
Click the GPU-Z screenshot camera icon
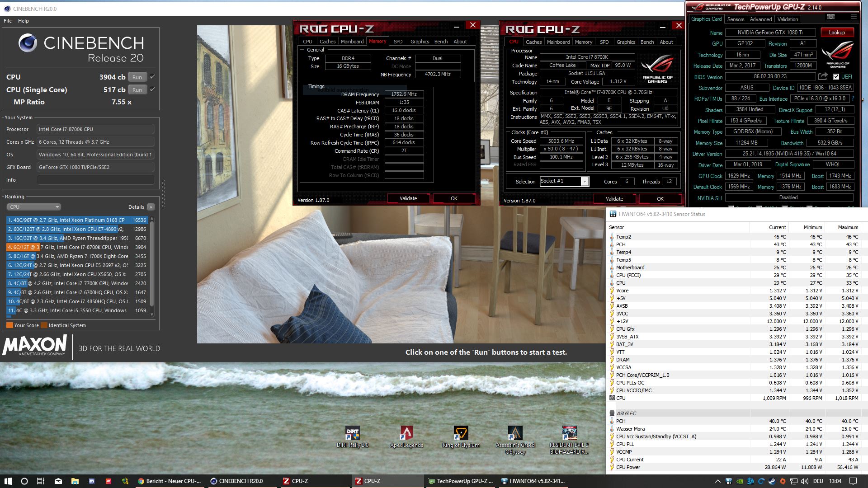pyautogui.click(x=831, y=17)
